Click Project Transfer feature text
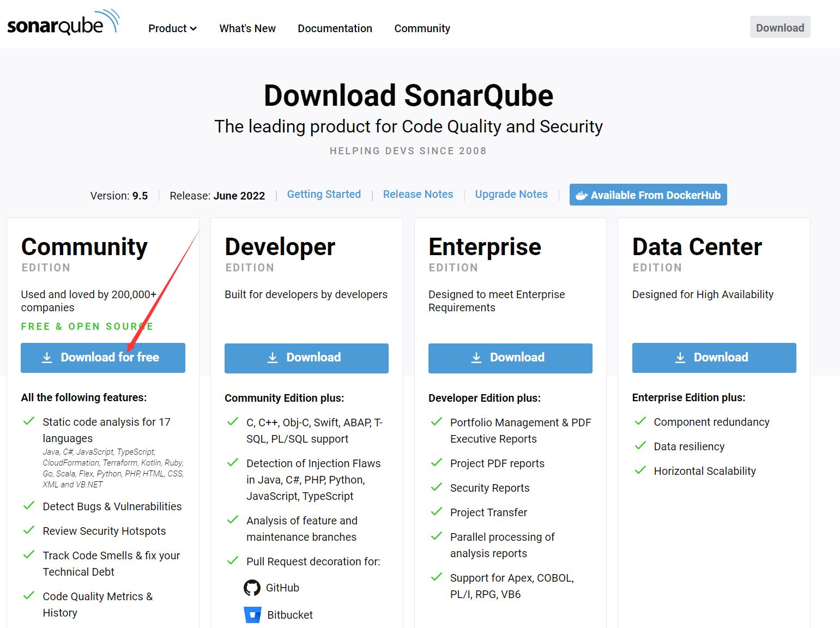840x628 pixels. tap(489, 512)
